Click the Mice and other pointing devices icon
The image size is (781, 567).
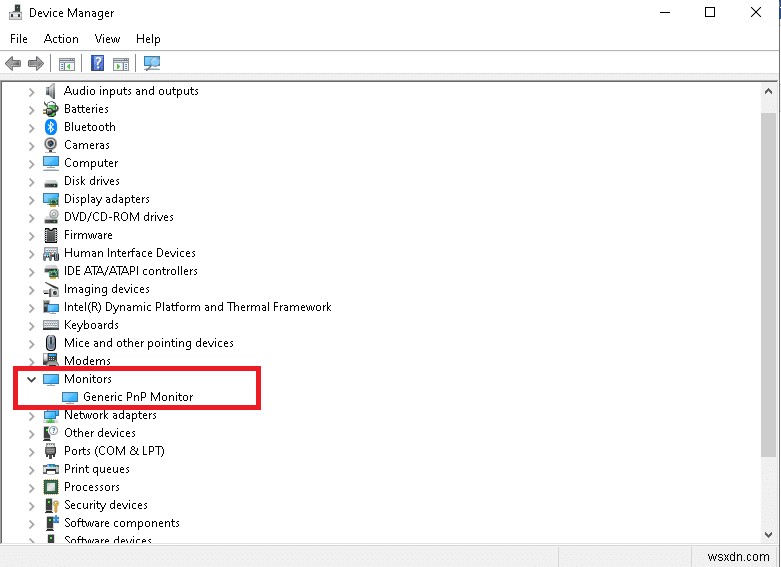point(51,343)
